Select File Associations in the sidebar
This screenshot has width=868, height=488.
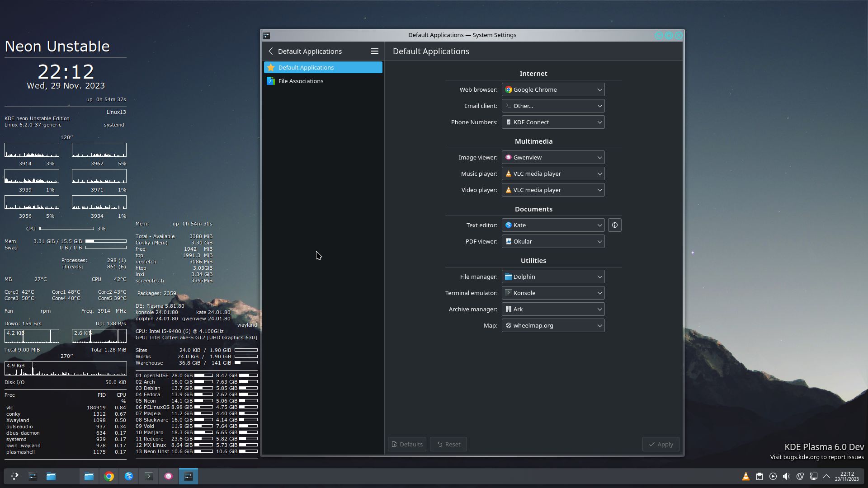(301, 81)
